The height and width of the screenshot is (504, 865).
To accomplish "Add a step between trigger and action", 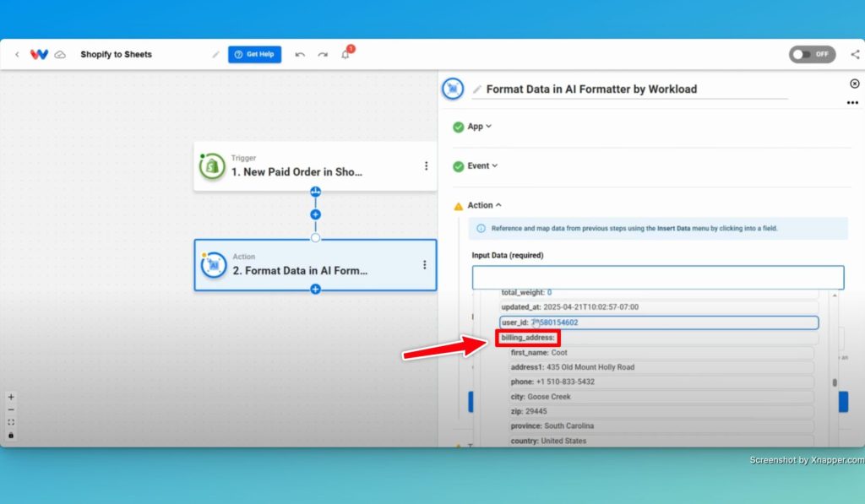I will [x=316, y=214].
